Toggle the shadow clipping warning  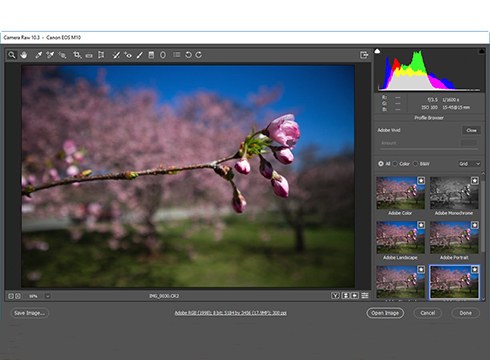[377, 51]
